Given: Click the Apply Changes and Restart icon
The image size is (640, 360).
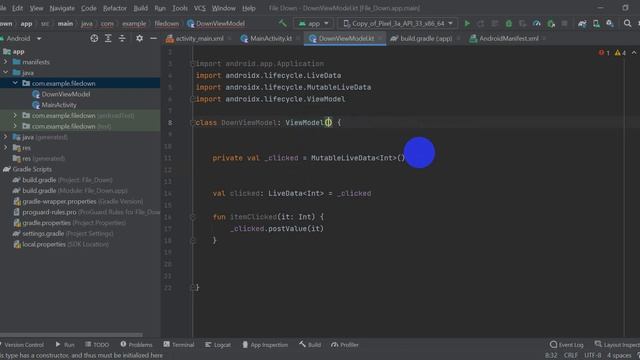Looking at the screenshot, I should pos(481,24).
